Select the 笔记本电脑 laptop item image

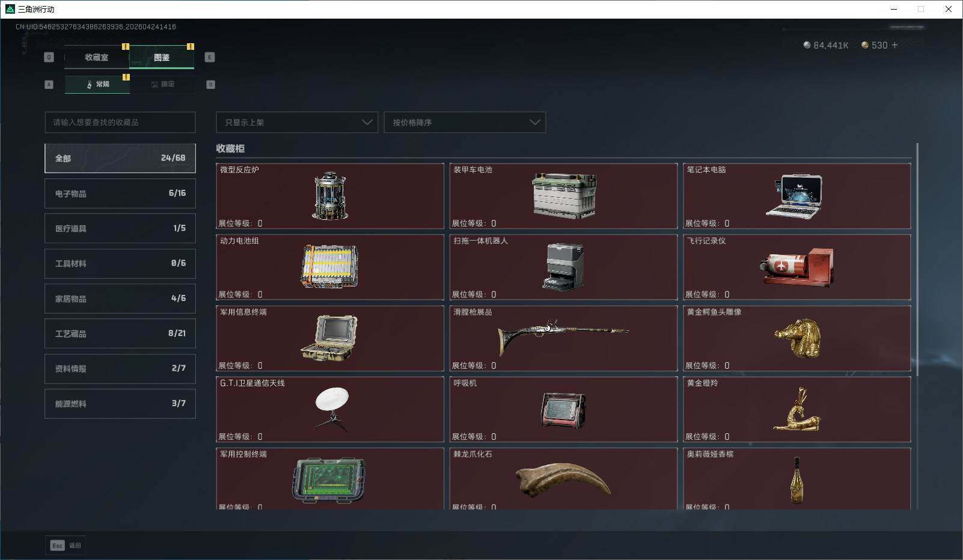pos(795,195)
